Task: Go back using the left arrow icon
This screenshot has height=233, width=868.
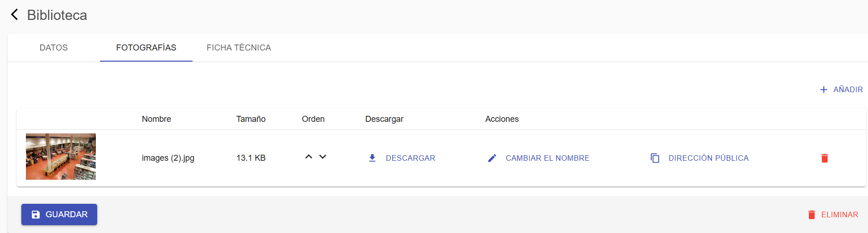Action: click(x=14, y=15)
